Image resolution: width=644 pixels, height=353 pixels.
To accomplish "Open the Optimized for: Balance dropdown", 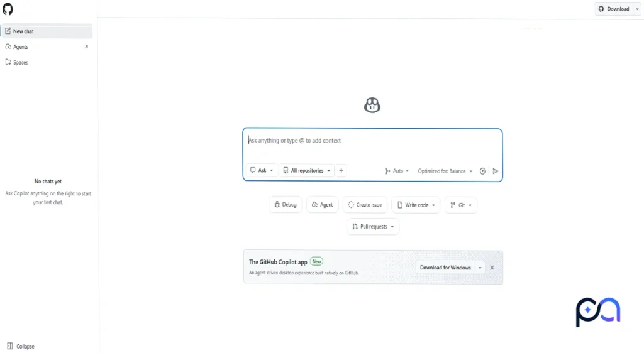I will [x=445, y=171].
